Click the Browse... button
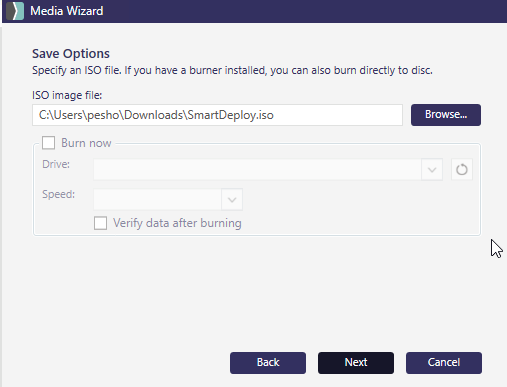Viewport: 507px width, 387px height. tap(446, 115)
